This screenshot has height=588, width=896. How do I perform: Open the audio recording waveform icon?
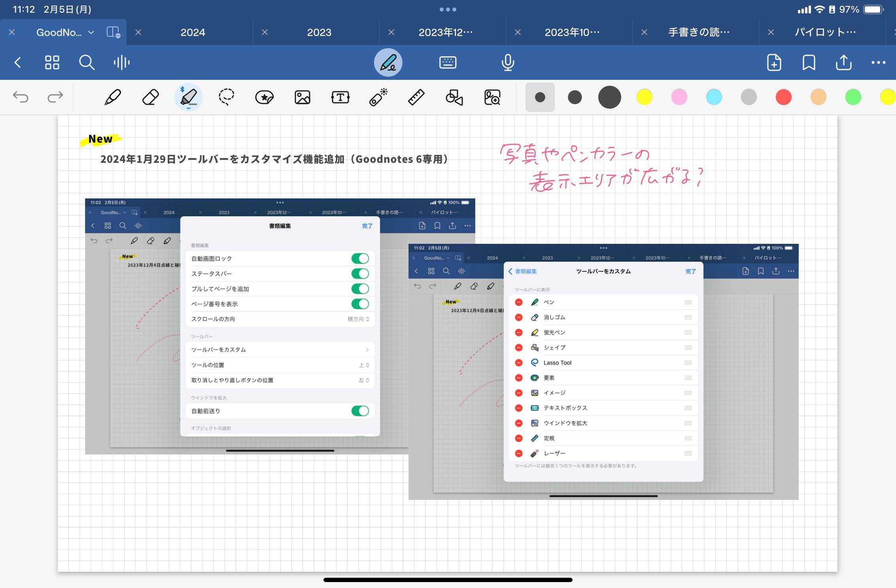pyautogui.click(x=121, y=62)
